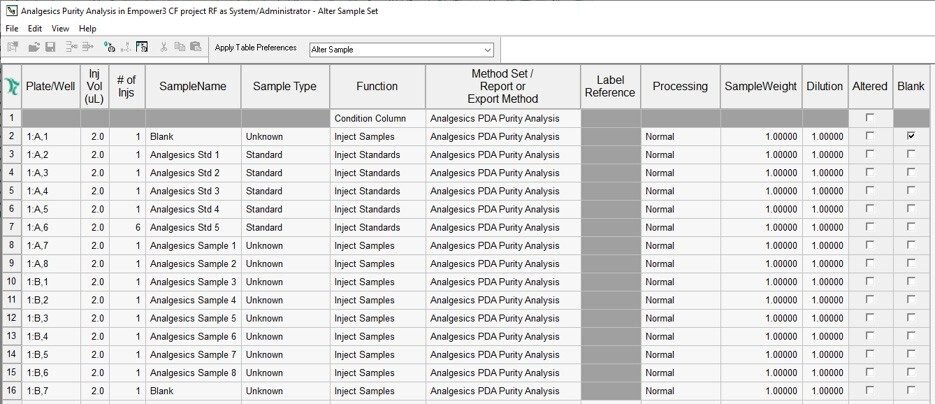
Task: Click Normal processing cell in row 9
Action: (x=680, y=263)
